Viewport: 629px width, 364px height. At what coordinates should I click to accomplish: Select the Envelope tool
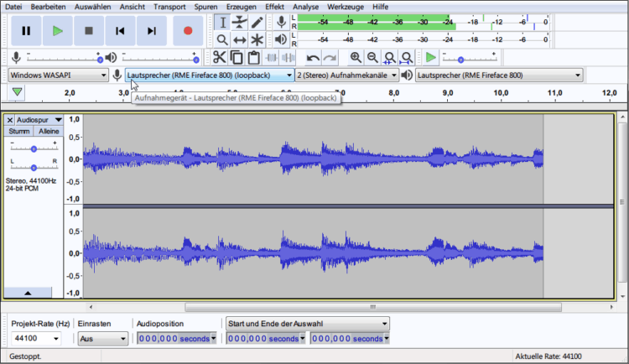click(x=240, y=23)
